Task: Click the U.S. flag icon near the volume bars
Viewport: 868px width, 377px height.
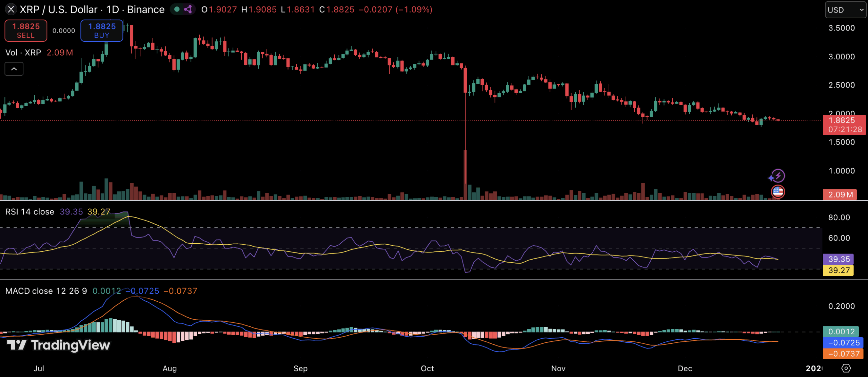Action: [x=778, y=192]
